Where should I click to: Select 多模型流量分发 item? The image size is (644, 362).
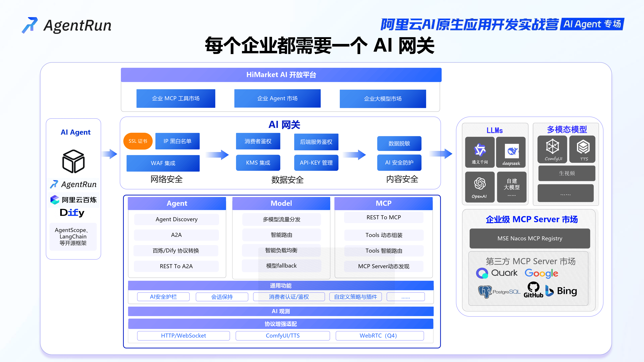pyautogui.click(x=281, y=219)
